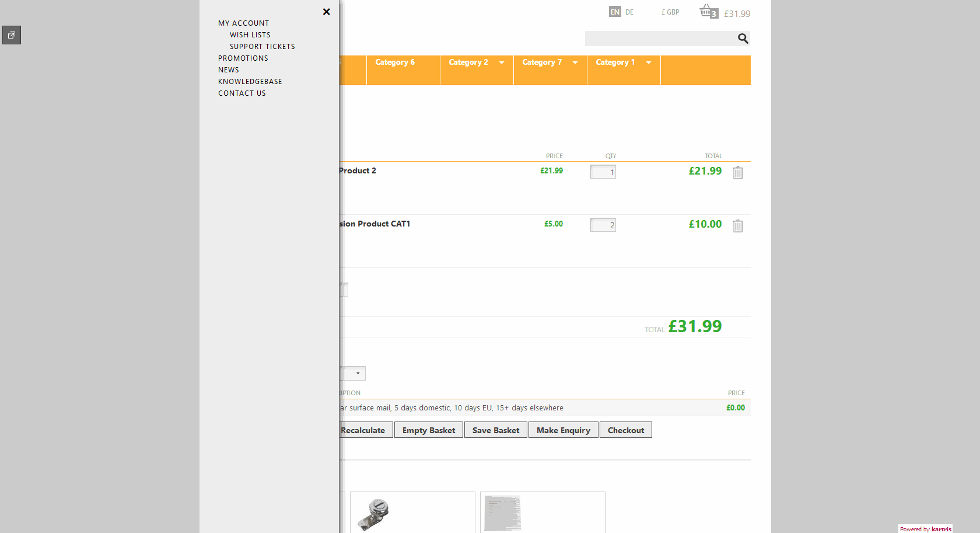This screenshot has height=533, width=980.
Task: Open Support Tickets from side menu
Action: pos(262,47)
